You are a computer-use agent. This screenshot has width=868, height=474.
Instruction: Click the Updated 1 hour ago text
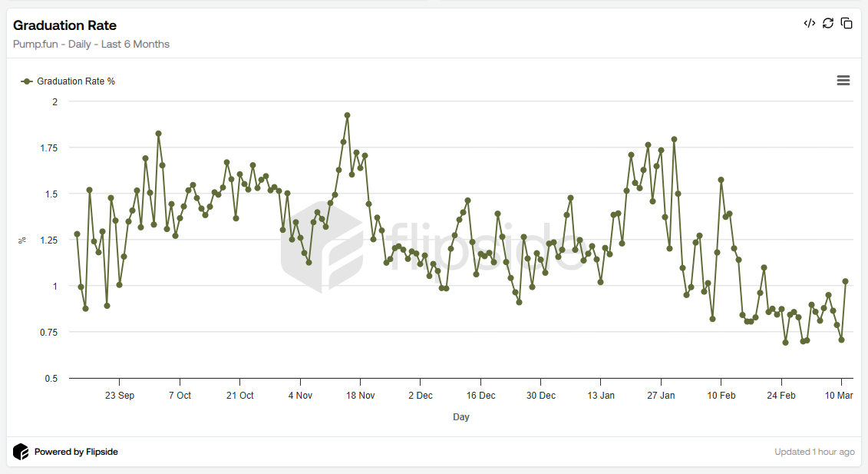[x=814, y=452]
